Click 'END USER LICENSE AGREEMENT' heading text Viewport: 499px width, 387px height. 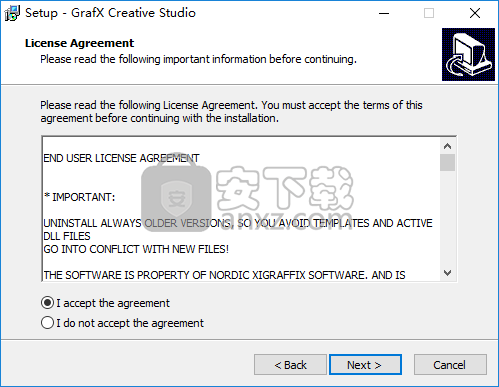coord(121,158)
